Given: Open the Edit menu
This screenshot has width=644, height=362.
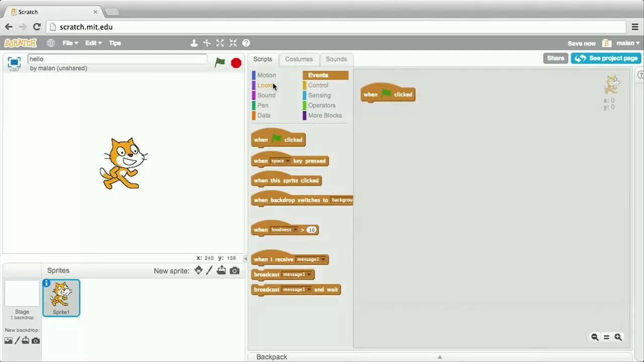Looking at the screenshot, I should click(93, 43).
